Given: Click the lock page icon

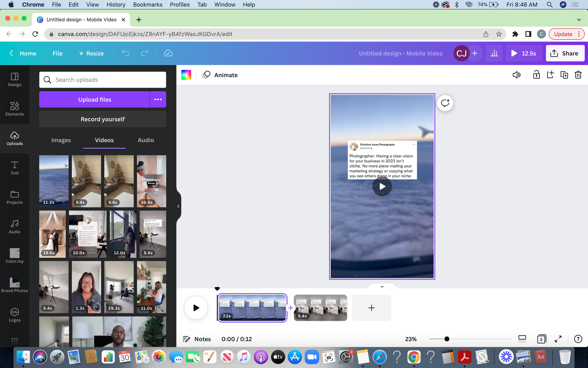Looking at the screenshot, I should tap(536, 75).
